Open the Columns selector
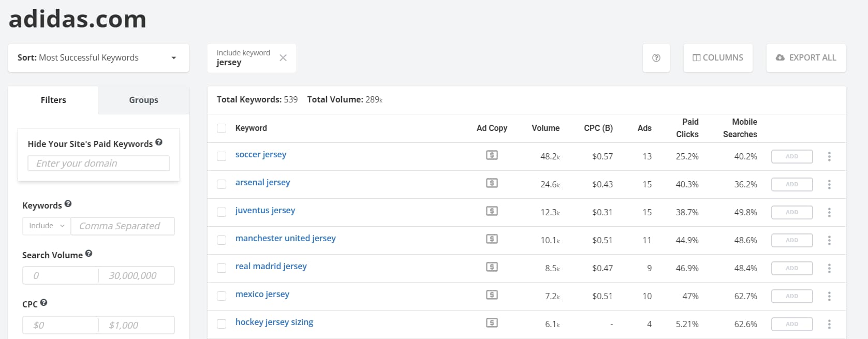Viewport: 868px width, 339px height. 718,58
